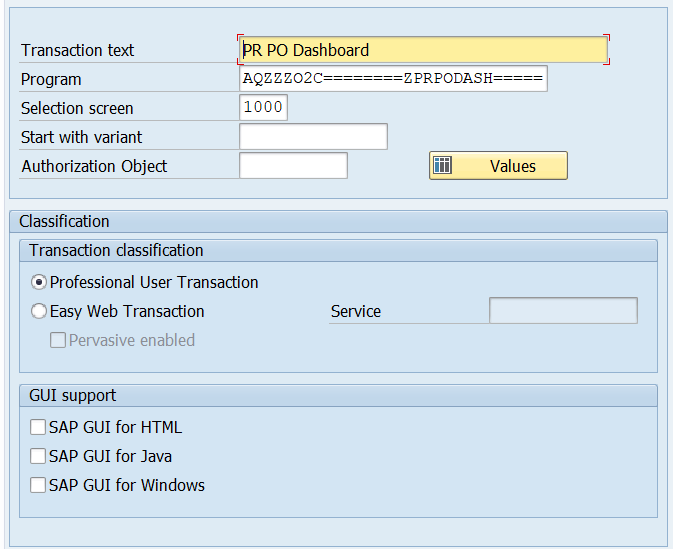The width and height of the screenshot is (673, 549).
Task: Click the Transaction classification group header
Action: pyautogui.click(x=339, y=250)
